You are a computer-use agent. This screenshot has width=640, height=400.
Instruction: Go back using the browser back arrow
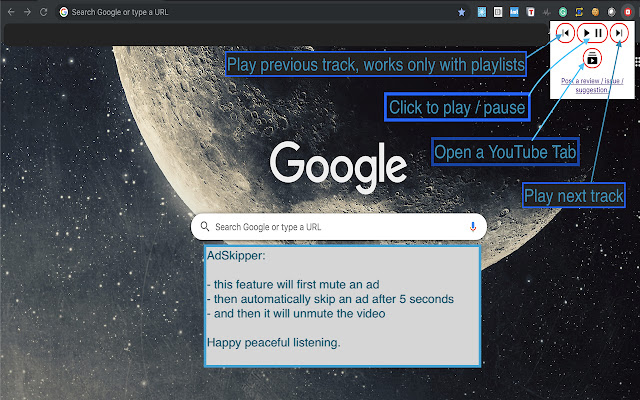11,12
